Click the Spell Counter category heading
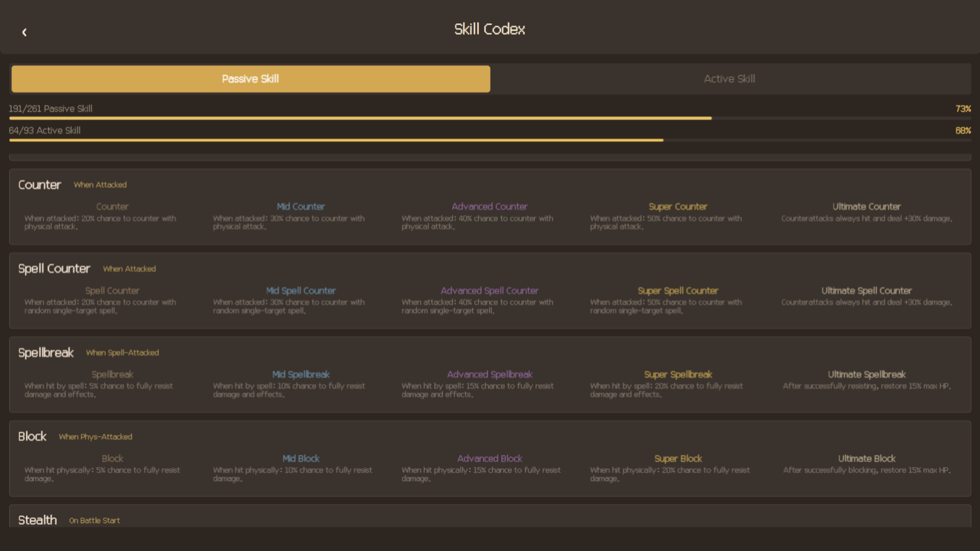Screen dimensions: 980x551 click(54, 269)
